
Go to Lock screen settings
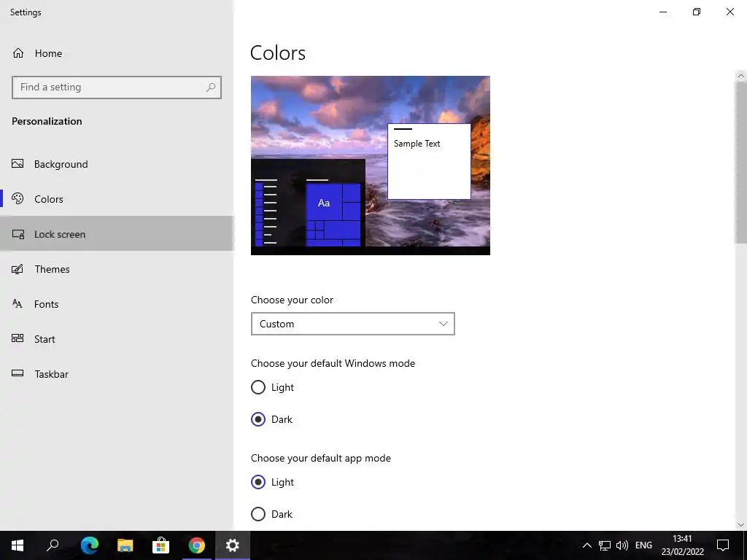(117, 234)
